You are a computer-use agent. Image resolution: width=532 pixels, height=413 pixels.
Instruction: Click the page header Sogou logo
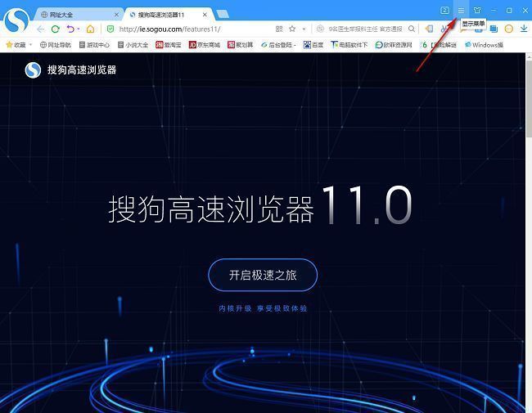pos(33,70)
